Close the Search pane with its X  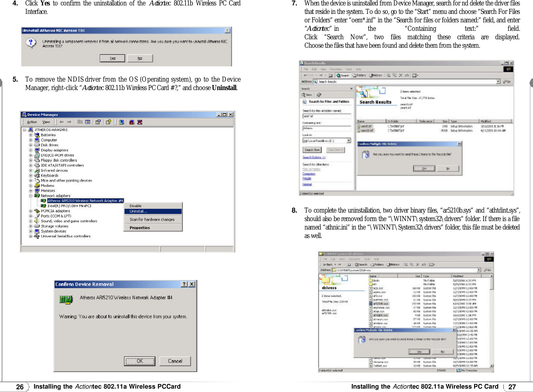pyautogui.click(x=351, y=89)
